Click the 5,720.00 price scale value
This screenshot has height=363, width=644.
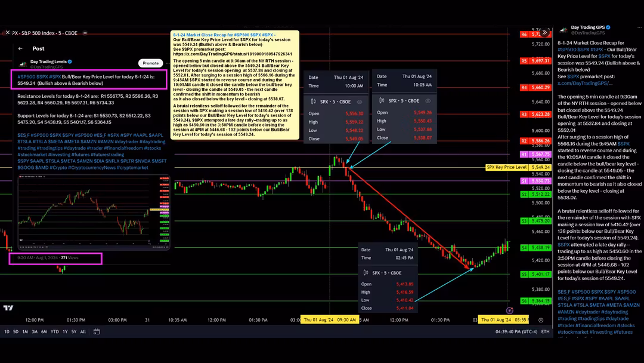(540, 44)
